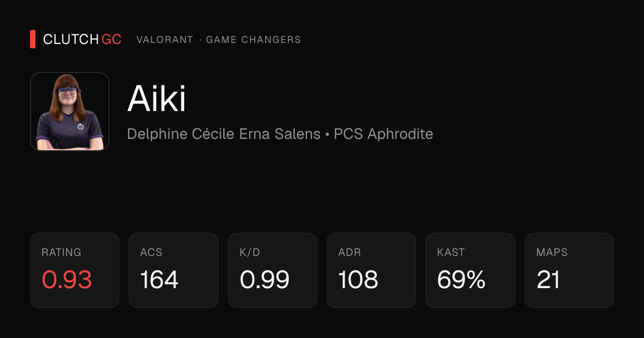The image size is (644, 338).
Task: Select the VALORANT label in the header
Action: (x=165, y=40)
